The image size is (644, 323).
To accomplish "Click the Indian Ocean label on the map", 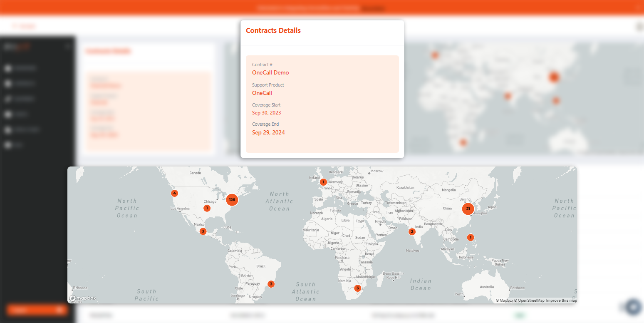I will (x=421, y=284).
